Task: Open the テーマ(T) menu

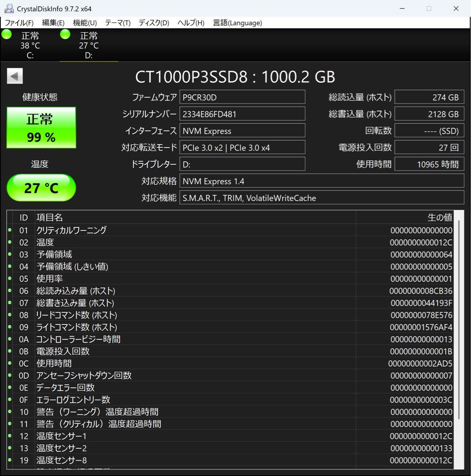Action: coord(117,22)
